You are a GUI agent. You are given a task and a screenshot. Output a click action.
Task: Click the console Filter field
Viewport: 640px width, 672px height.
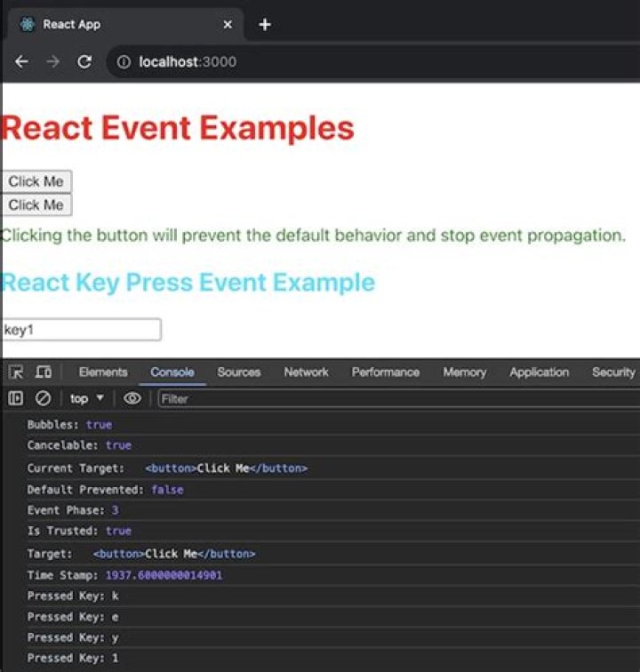pyautogui.click(x=398, y=399)
